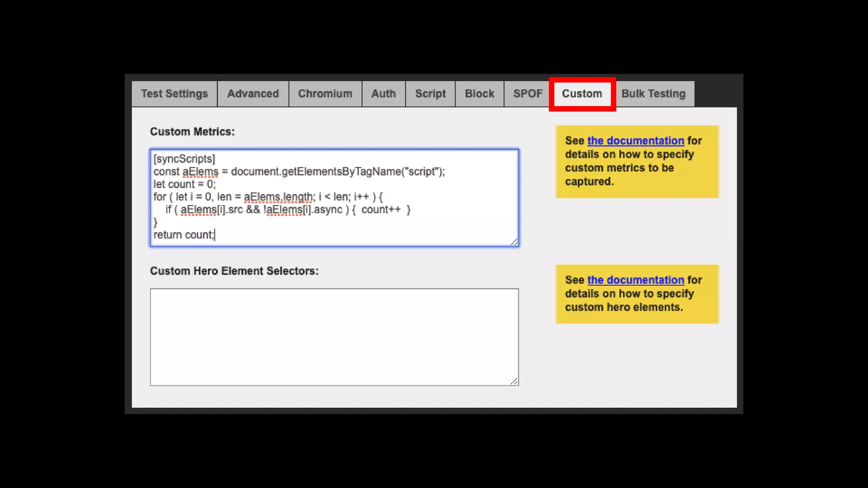Select the SPOF tab
This screenshot has width=868, height=488.
527,94
